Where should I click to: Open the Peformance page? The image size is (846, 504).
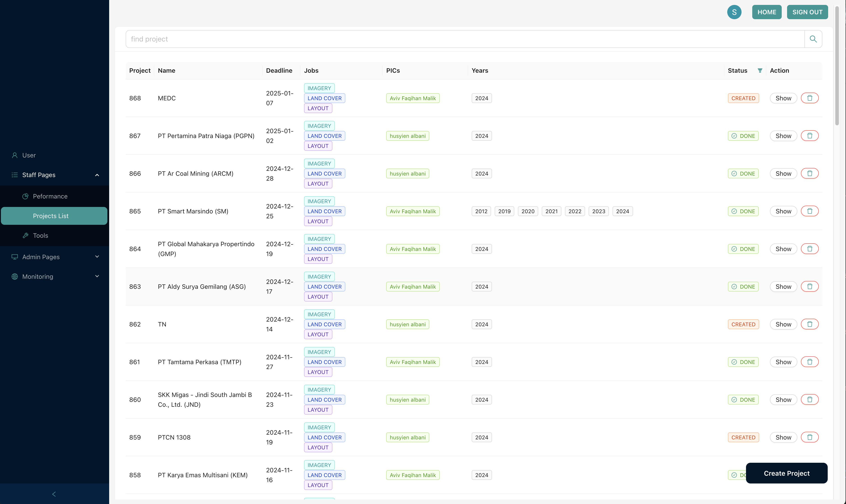50,196
